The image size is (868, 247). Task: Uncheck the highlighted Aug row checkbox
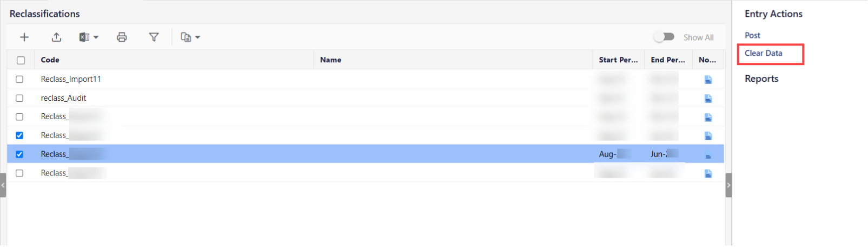[19, 154]
